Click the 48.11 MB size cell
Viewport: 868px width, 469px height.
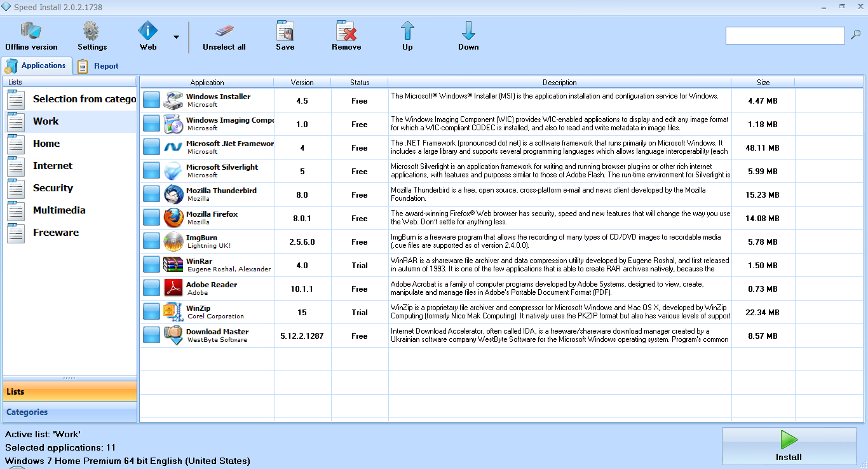coord(763,147)
